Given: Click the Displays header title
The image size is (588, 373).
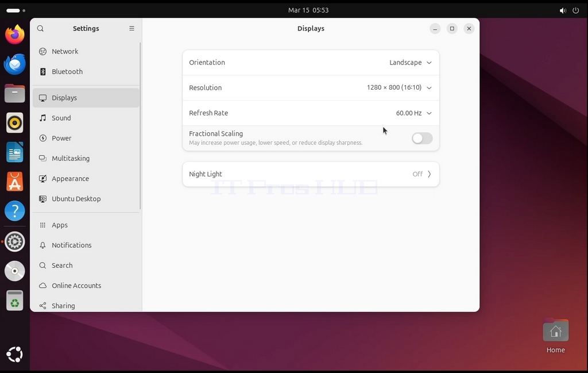Looking at the screenshot, I should [311, 29].
